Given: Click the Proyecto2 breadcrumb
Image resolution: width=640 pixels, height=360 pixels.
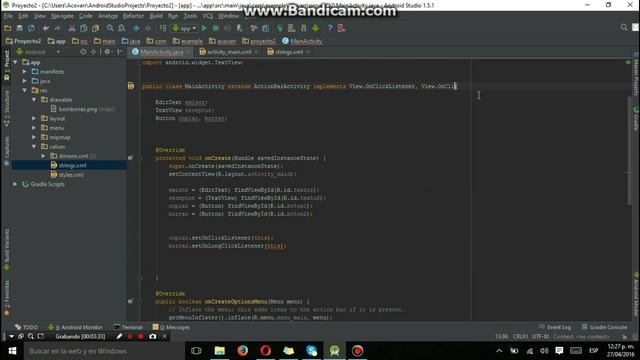Looking at the screenshot, I should click(23, 41).
